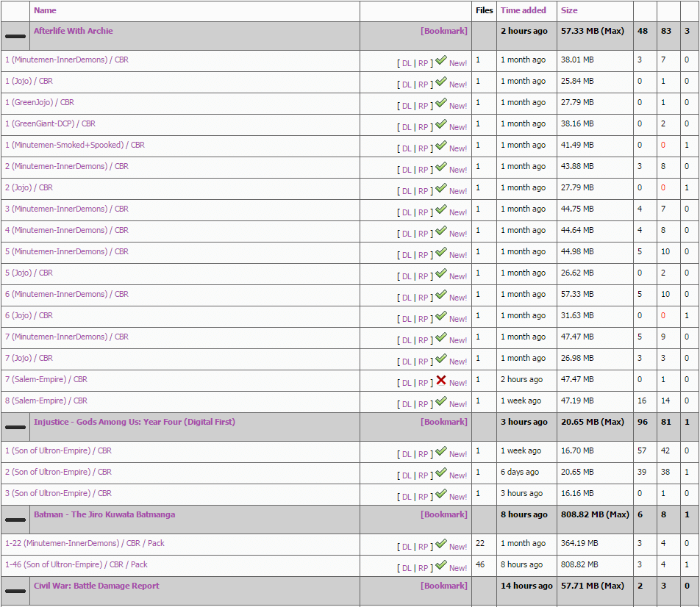Open 1-22 (Minutemen-InnerDemons) / CBR / Pack
Viewport: 700px width, 607px height.
(x=85, y=543)
